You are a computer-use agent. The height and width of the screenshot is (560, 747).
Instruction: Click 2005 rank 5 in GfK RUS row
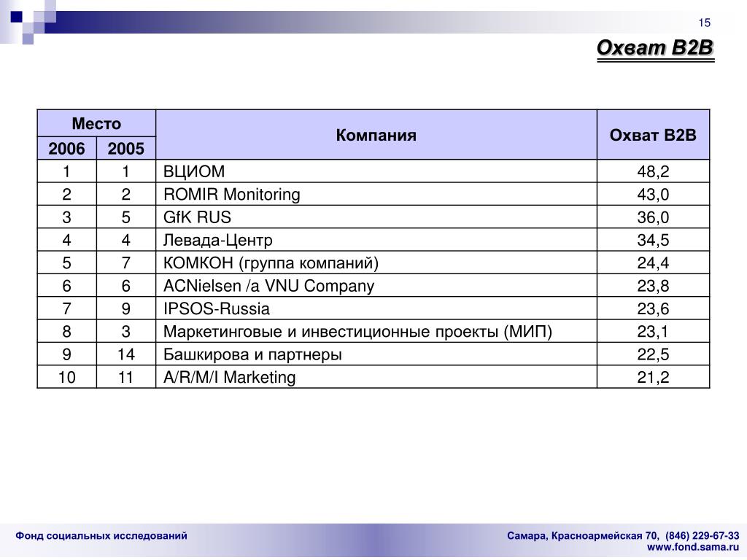[x=125, y=217]
